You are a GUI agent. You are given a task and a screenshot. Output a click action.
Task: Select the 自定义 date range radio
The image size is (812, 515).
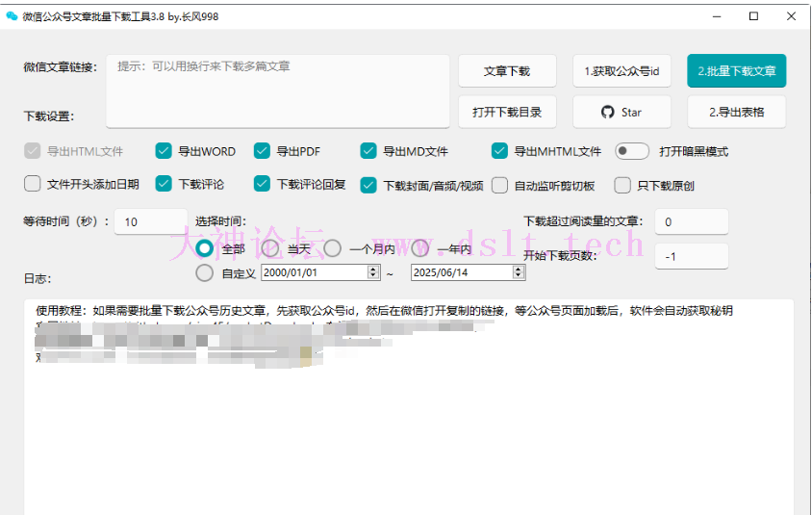[205, 273]
